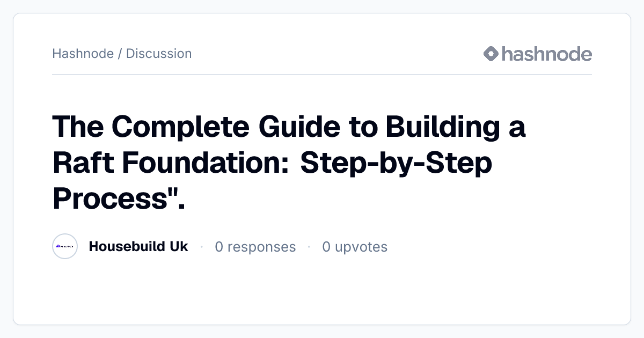Click the horizontal divider under the header
This screenshot has width=644, height=338.
[322, 74]
